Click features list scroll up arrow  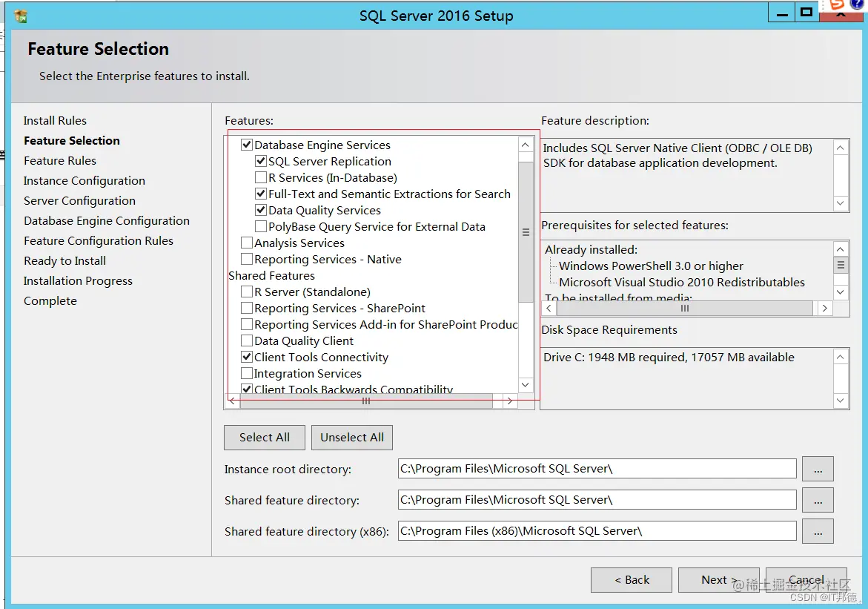click(x=526, y=145)
